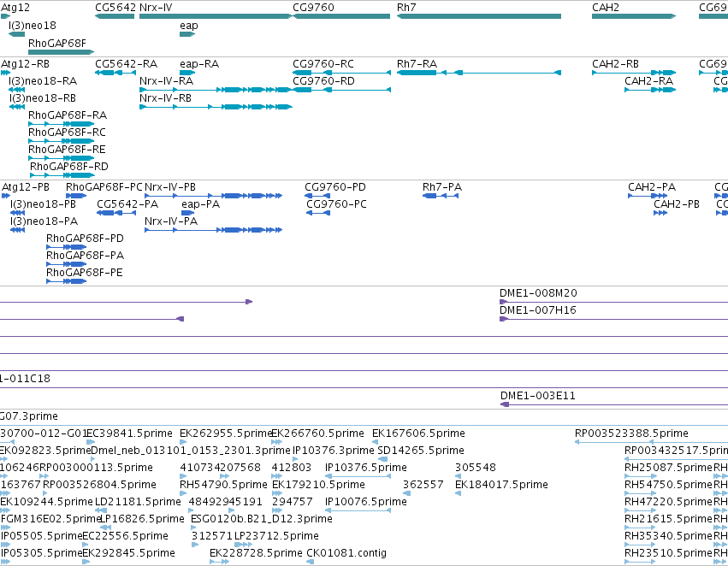Click protein Atg12-PB label
The width and height of the screenshot is (728, 566).
[26, 187]
